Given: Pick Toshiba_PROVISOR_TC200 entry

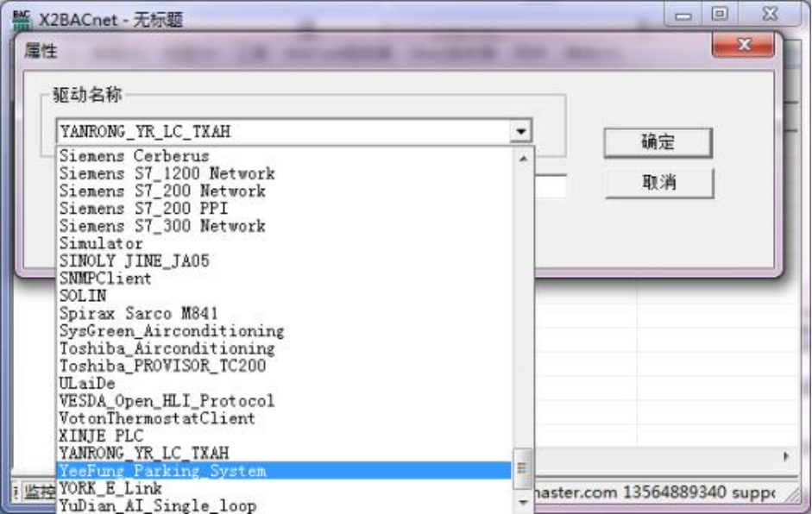Looking at the screenshot, I should point(284,366).
